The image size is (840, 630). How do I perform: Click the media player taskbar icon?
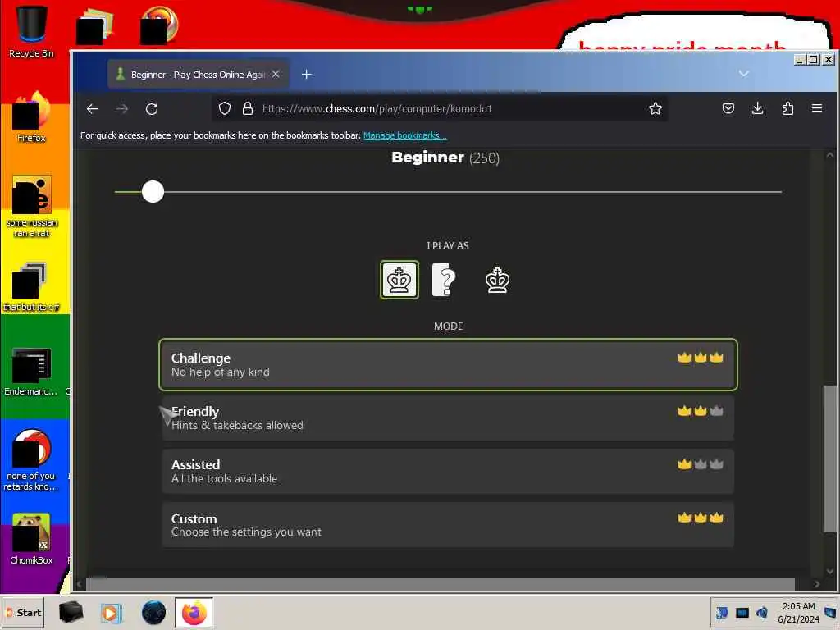tap(111, 612)
